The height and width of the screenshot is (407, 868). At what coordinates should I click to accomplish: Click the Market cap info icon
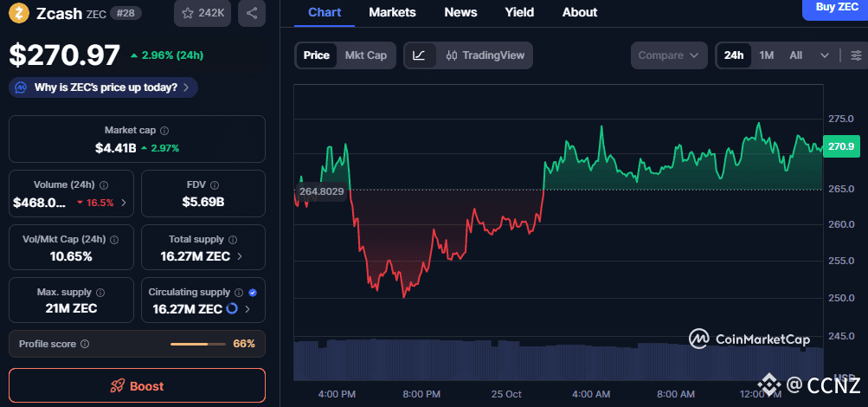pos(164,130)
